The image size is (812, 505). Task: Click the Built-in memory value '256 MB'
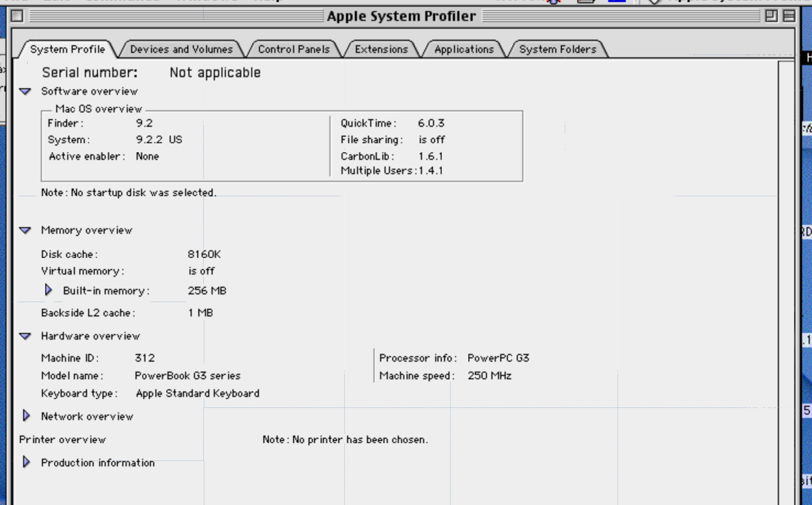(207, 291)
